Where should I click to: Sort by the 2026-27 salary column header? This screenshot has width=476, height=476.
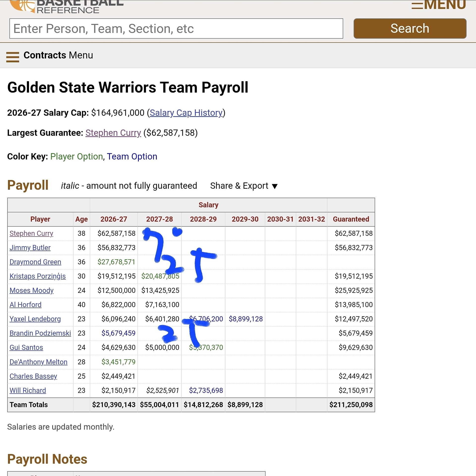(x=114, y=219)
